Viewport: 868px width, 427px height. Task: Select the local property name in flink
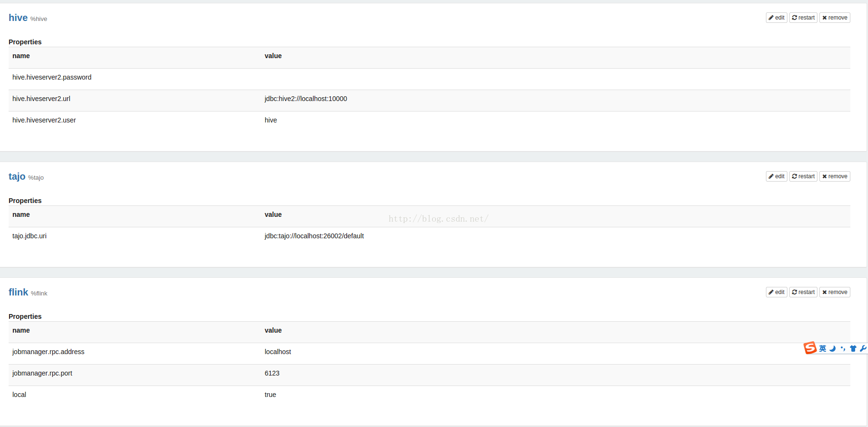click(19, 395)
